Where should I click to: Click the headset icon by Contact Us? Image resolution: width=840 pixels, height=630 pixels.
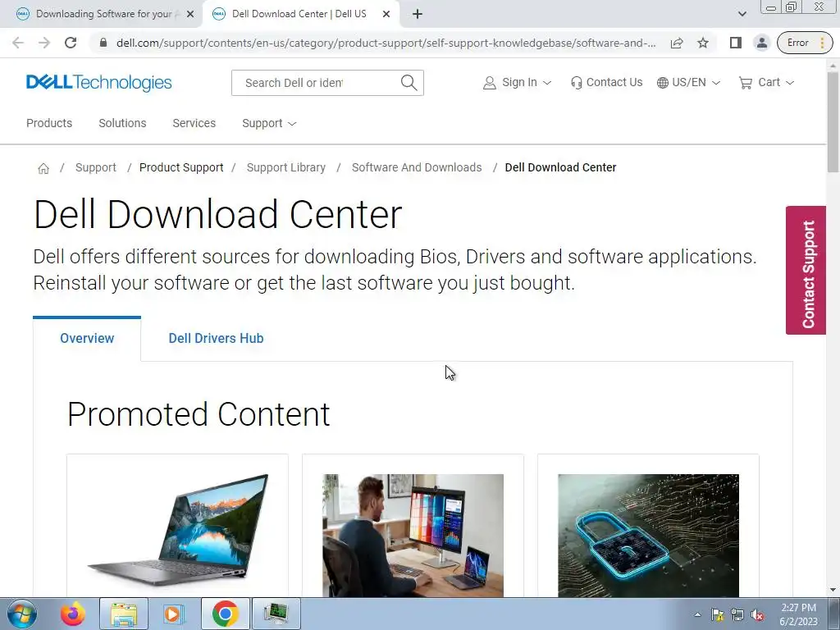coord(577,83)
